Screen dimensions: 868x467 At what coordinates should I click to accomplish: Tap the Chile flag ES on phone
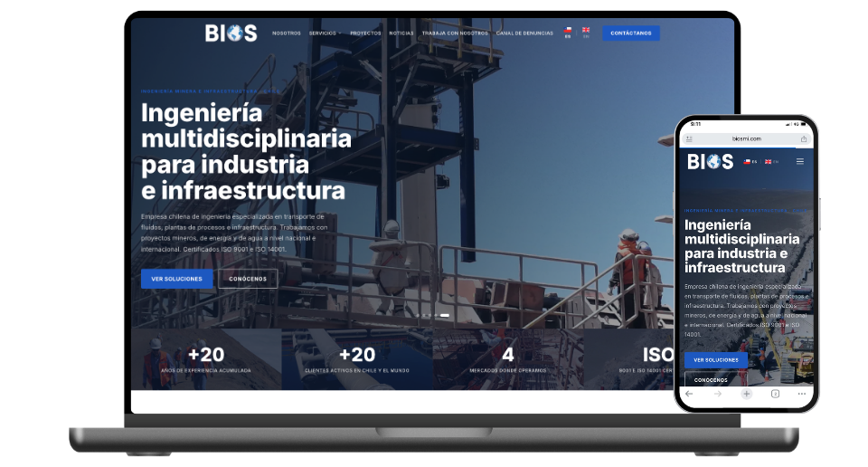pyautogui.click(x=750, y=162)
